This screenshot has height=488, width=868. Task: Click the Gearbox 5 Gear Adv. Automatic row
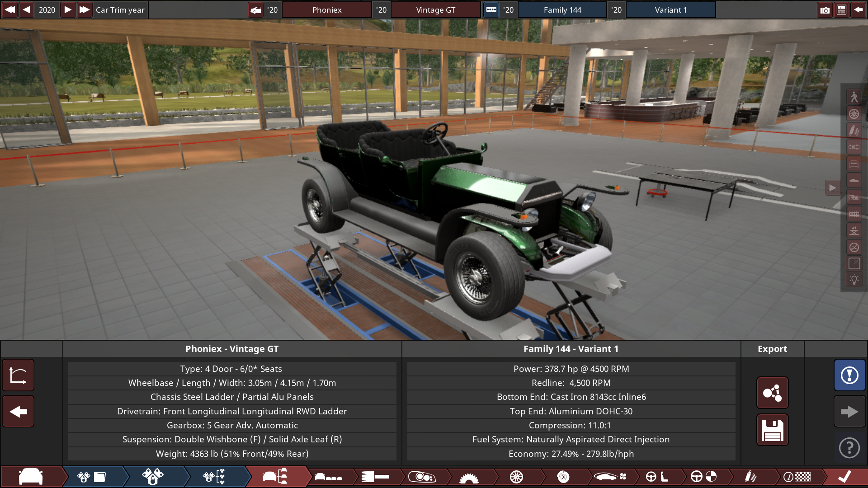tap(232, 425)
